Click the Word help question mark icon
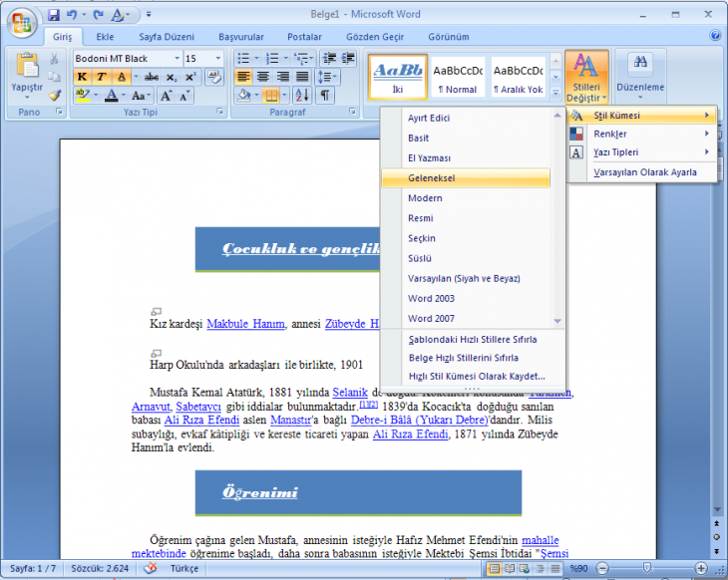 [715, 36]
